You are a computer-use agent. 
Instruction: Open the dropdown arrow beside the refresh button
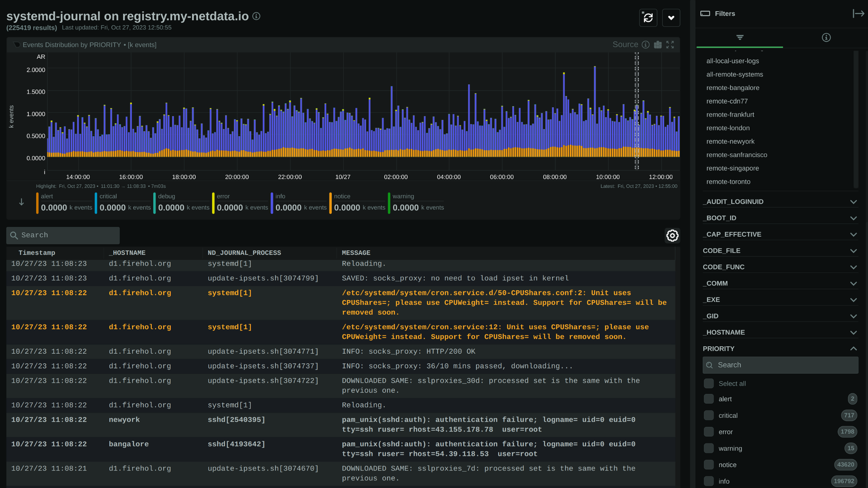pyautogui.click(x=671, y=17)
